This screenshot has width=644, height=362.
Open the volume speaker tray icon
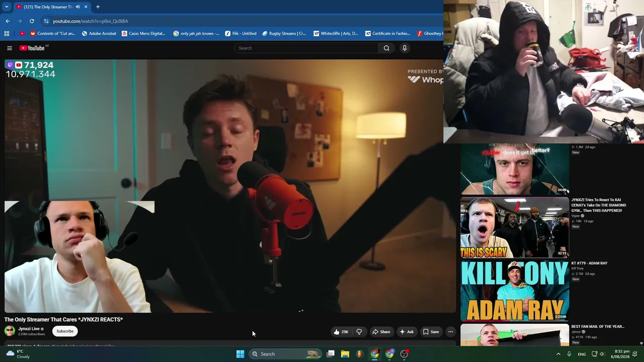point(602,354)
